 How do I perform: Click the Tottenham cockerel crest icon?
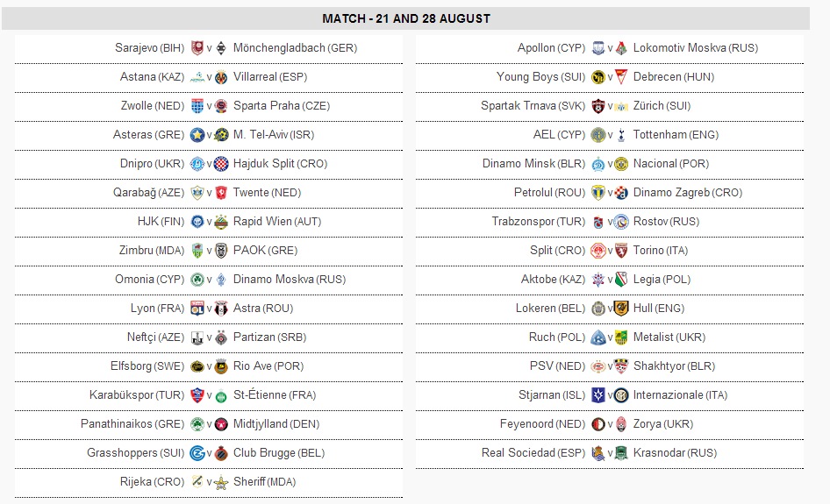click(x=621, y=135)
